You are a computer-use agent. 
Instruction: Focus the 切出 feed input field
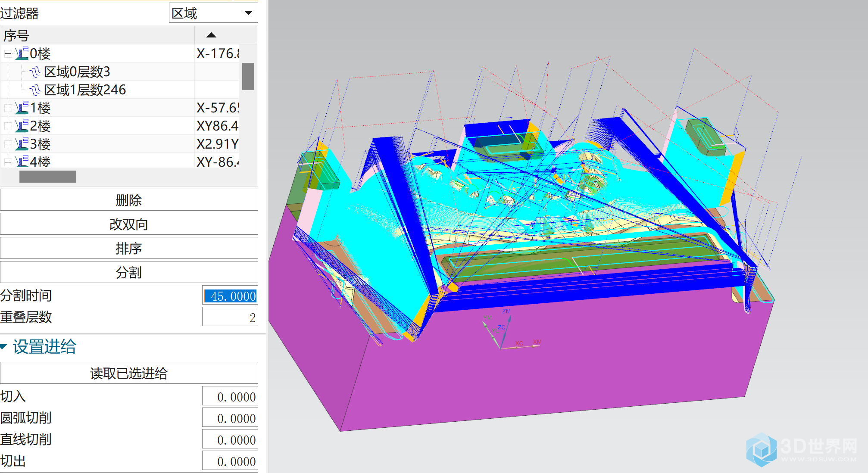click(230, 461)
